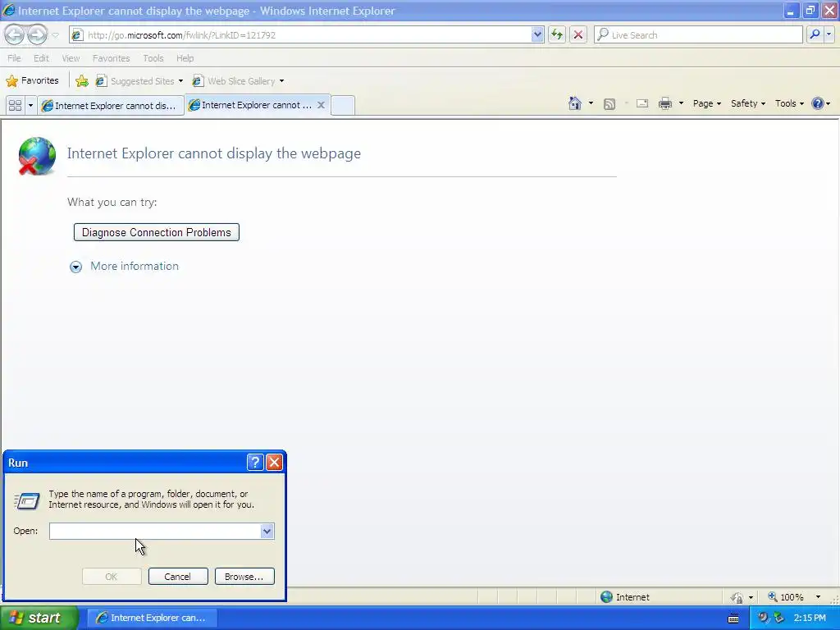The height and width of the screenshot is (630, 840).
Task: Open the tab list dropdown arrow
Action: coord(30,105)
